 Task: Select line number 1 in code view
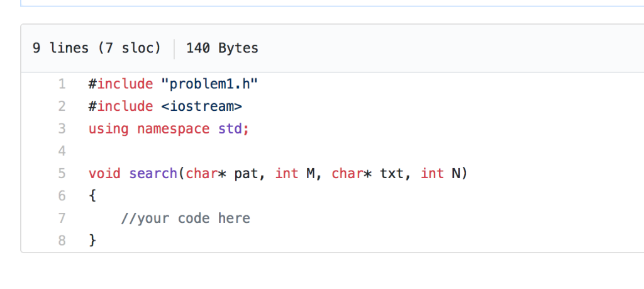click(62, 84)
